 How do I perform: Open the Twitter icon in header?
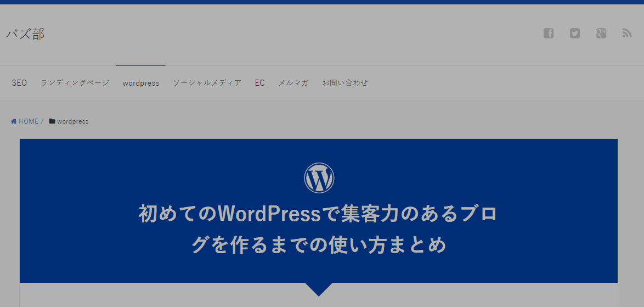pyautogui.click(x=574, y=34)
